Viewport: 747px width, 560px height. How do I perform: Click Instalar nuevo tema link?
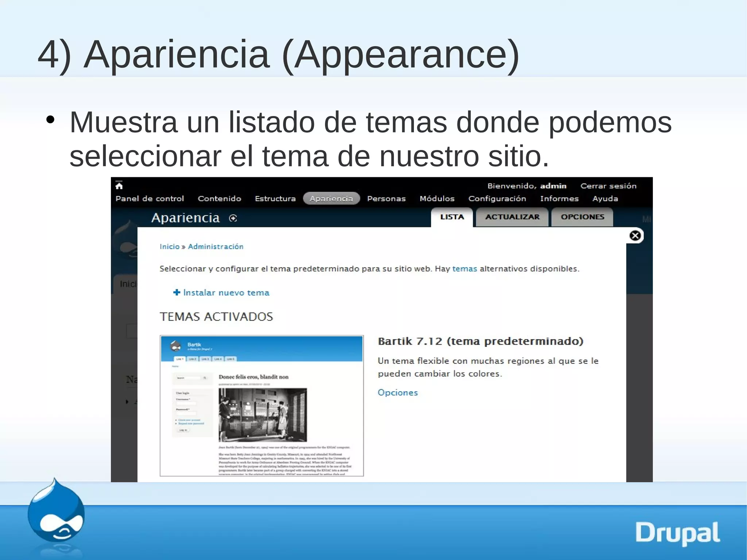click(226, 293)
